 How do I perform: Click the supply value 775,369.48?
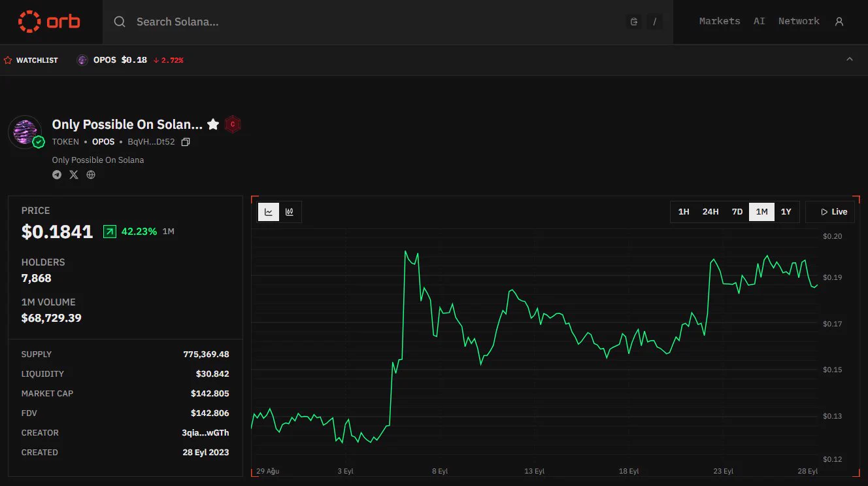tap(206, 355)
